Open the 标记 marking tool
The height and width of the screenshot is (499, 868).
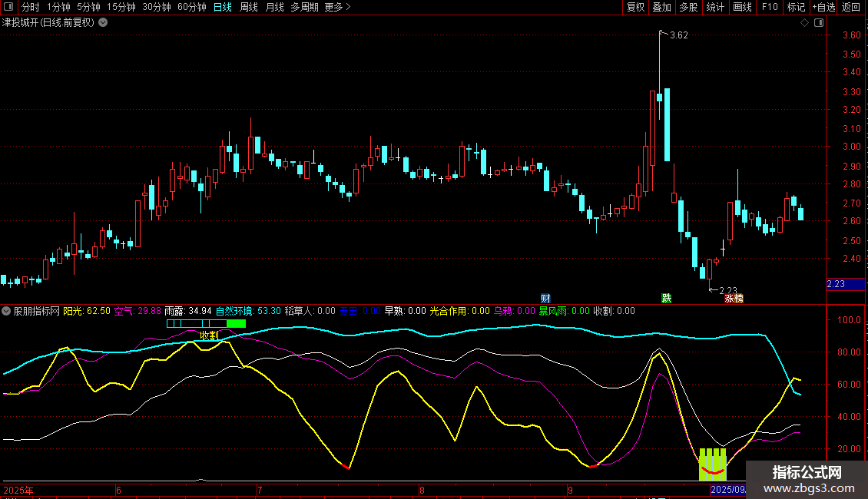[x=796, y=7]
